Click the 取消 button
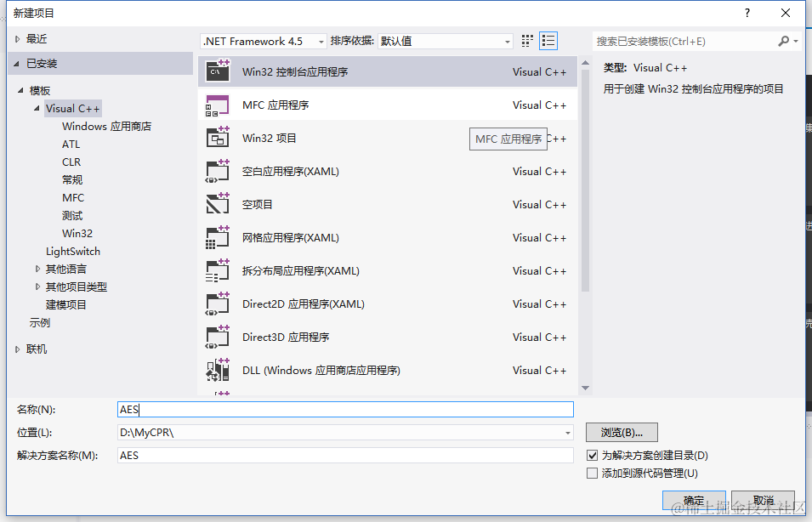The image size is (812, 522). (763, 500)
